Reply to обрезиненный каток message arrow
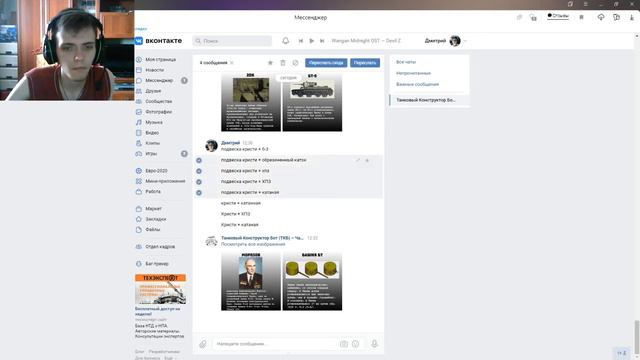Screen dimensions: 640x360 coord(358,160)
